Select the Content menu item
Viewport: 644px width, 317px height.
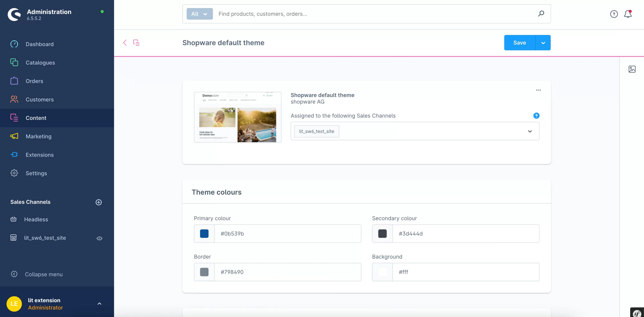click(36, 118)
